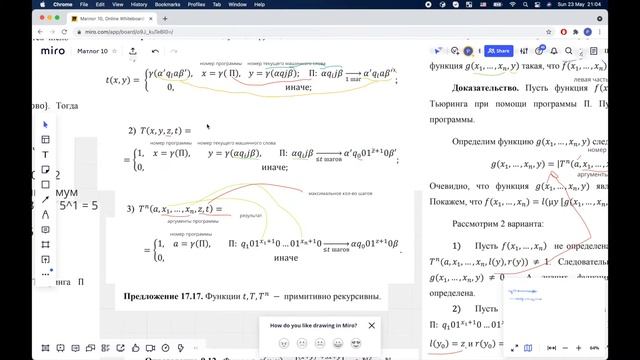Collapse the bottom toolbar chevron
This screenshot has height=360, width=640.
(196, 348)
